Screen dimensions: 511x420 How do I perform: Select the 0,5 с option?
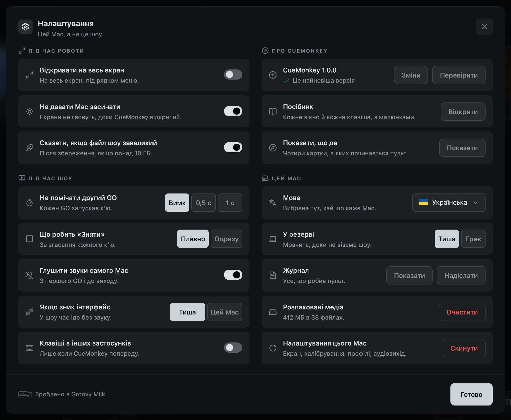(x=204, y=203)
